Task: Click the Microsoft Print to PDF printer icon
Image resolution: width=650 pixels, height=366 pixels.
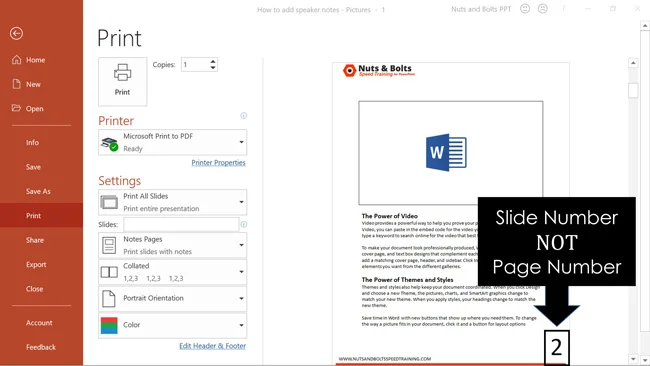Action: tap(109, 143)
